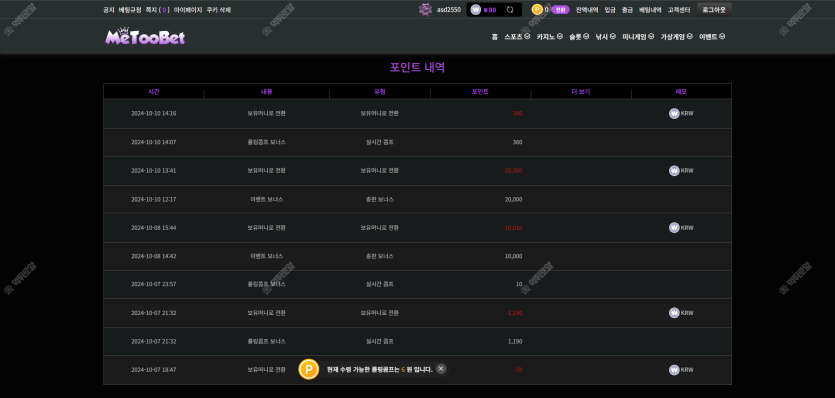Expand the 이벤트 dropdown menu
The height and width of the screenshot is (398, 835).
click(712, 37)
